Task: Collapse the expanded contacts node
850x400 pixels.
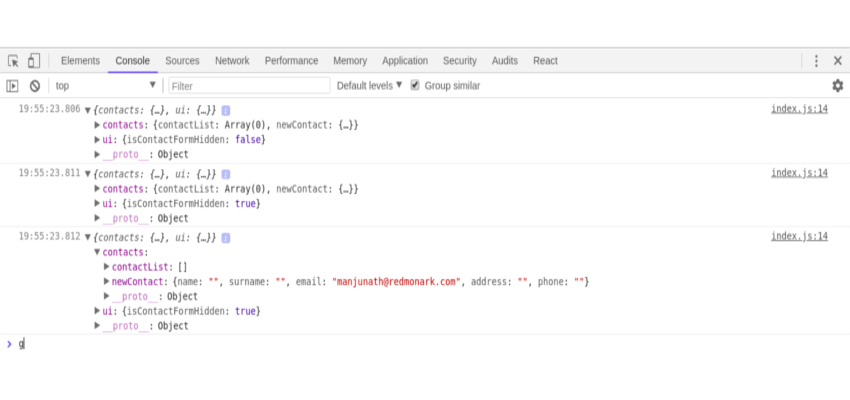Action: 98,253
